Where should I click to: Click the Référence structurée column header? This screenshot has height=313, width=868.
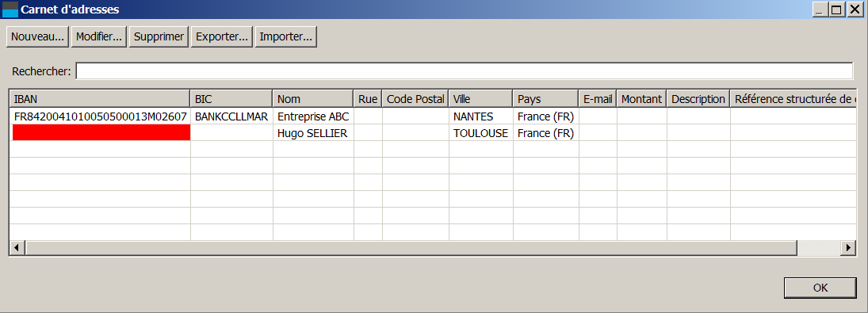tap(793, 99)
